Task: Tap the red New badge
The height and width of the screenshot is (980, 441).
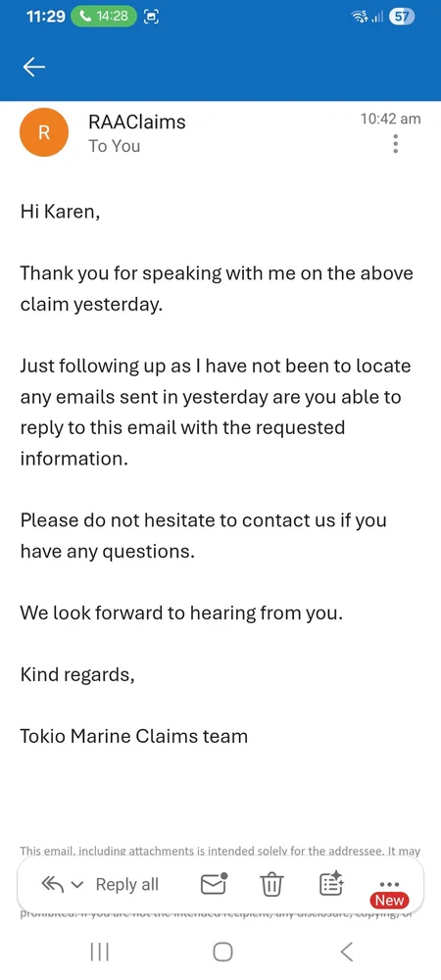Action: click(x=390, y=900)
